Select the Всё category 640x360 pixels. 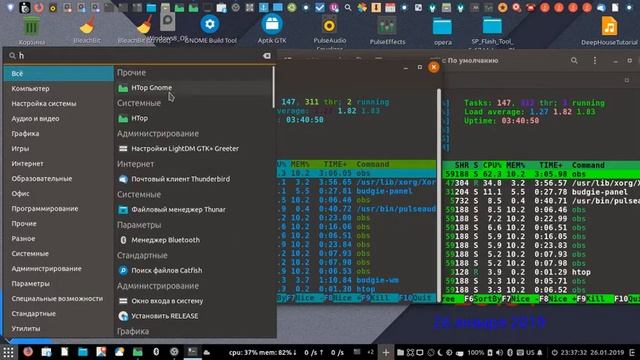[x=59, y=73]
